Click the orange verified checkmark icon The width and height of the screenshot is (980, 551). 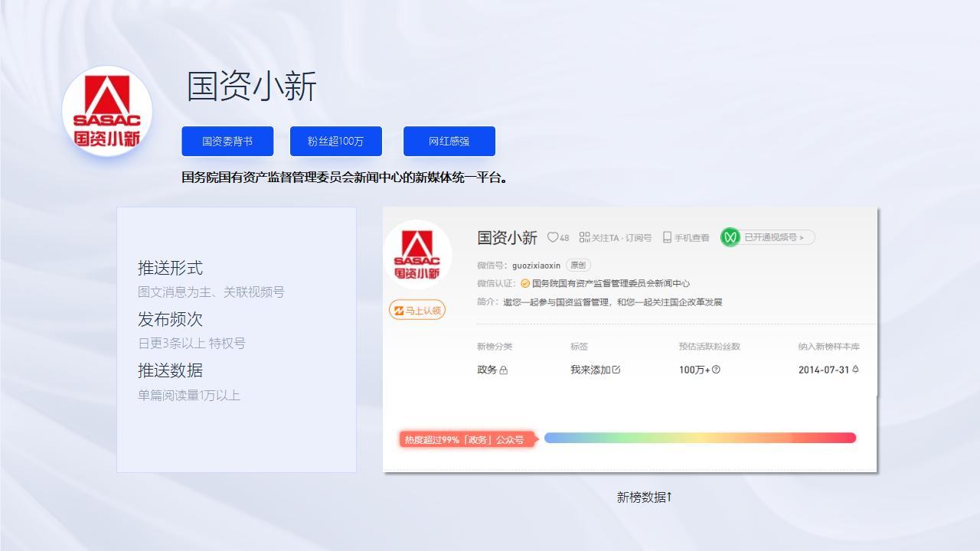tap(525, 283)
